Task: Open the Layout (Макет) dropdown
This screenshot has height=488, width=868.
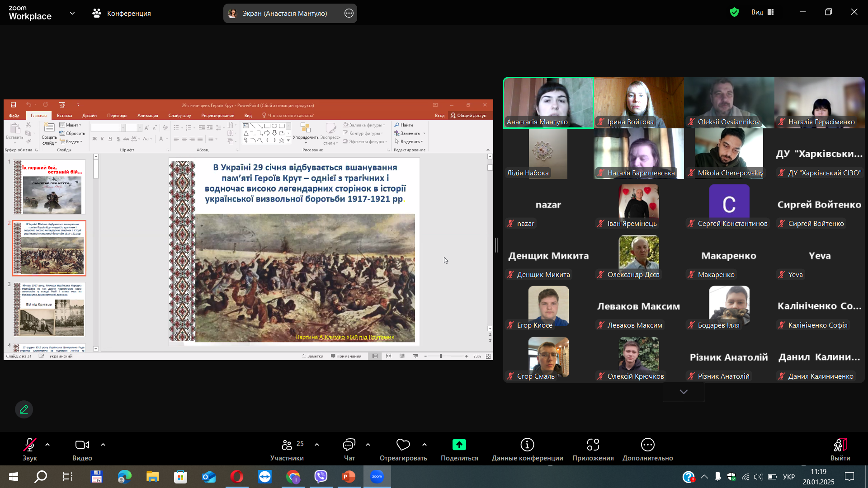Action: click(x=71, y=125)
